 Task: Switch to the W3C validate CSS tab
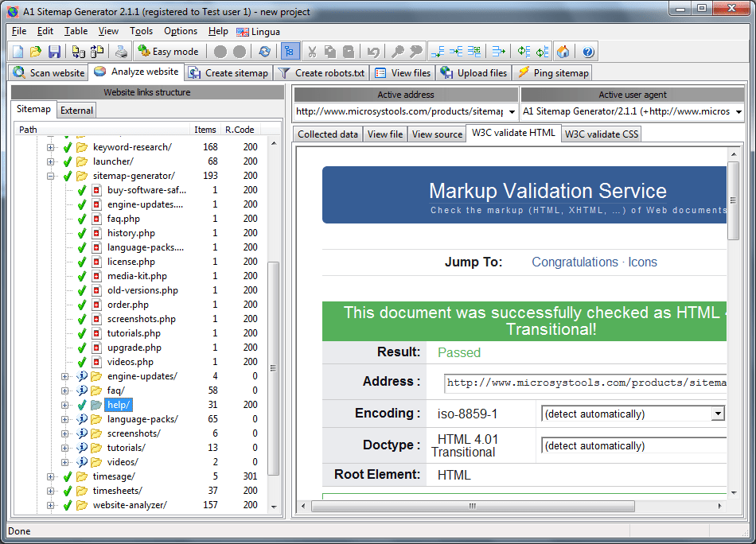coord(602,134)
